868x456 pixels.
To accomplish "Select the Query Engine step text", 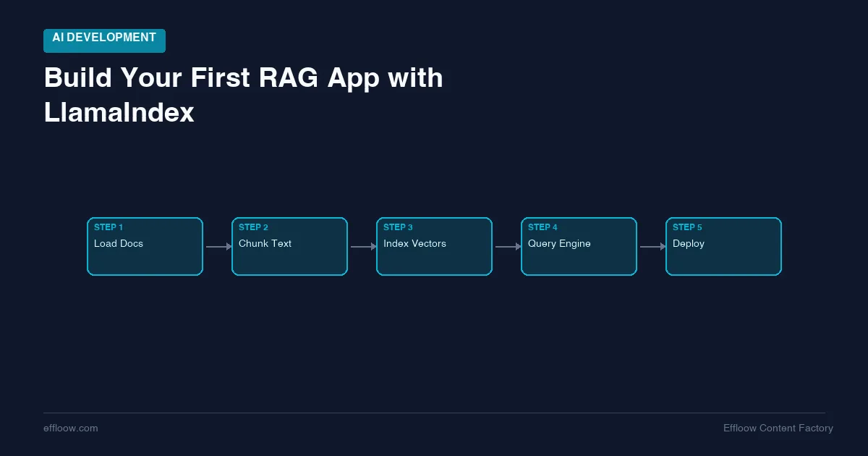I will tap(559, 244).
